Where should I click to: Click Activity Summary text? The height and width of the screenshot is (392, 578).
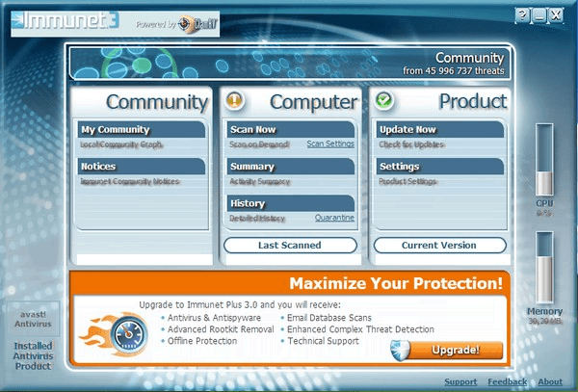[260, 181]
